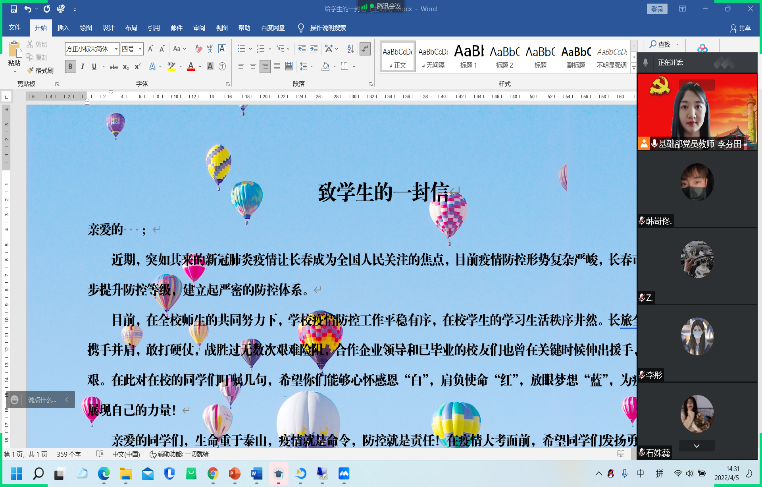Justify the paragraph text

pyautogui.click(x=277, y=66)
